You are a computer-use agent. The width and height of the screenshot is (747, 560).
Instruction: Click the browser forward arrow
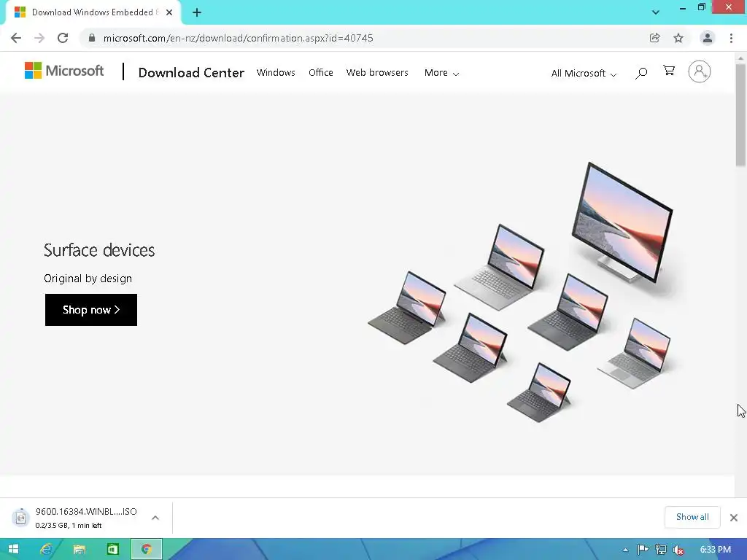pyautogui.click(x=39, y=38)
